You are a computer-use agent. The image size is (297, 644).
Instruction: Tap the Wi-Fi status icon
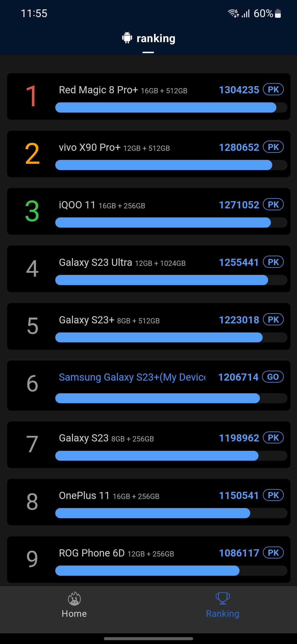[x=233, y=13]
